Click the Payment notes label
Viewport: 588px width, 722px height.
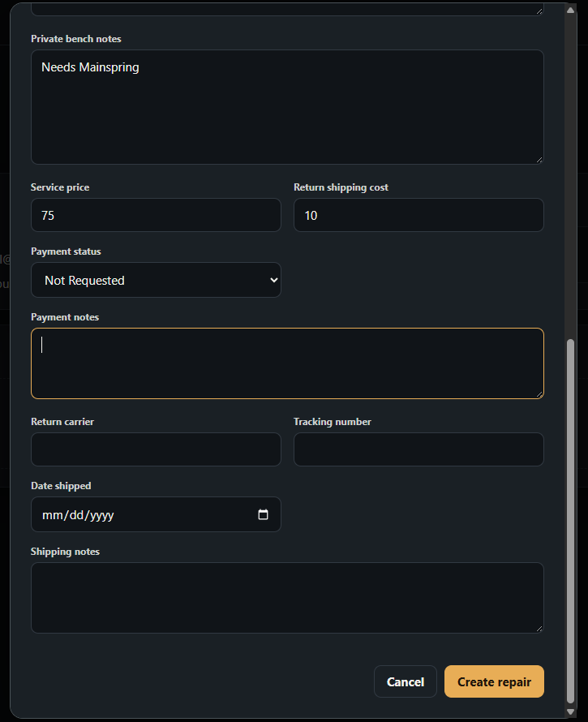(x=65, y=317)
